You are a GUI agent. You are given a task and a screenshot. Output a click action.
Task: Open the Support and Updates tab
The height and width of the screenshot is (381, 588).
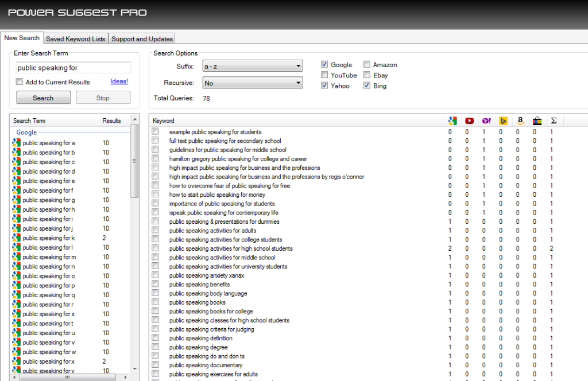142,39
